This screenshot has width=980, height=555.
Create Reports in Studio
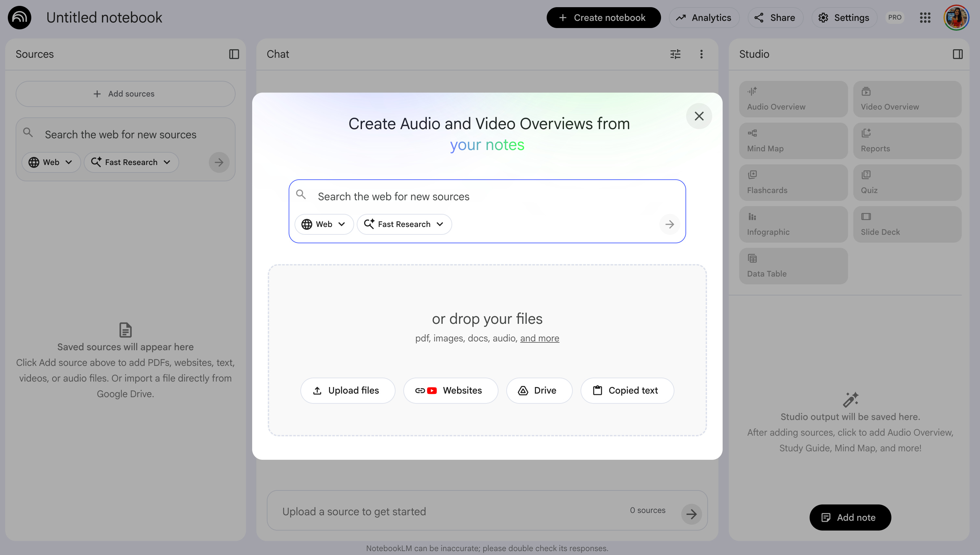pyautogui.click(x=907, y=141)
